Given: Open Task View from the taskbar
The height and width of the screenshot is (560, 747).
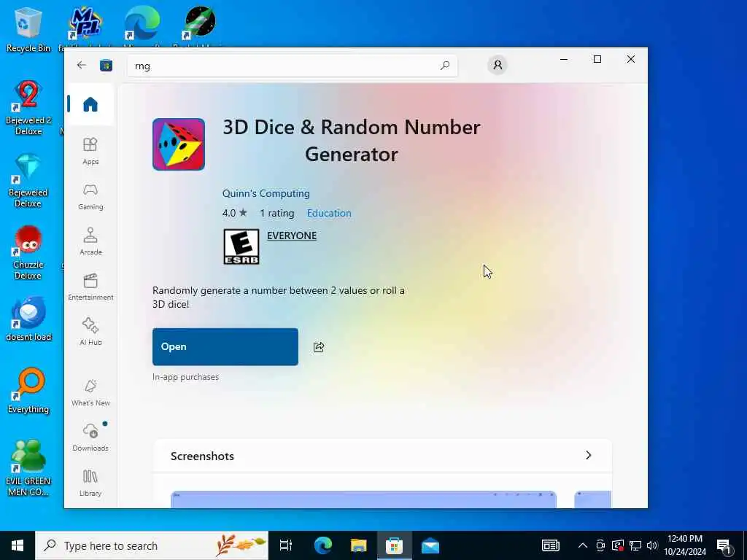Looking at the screenshot, I should coord(286,545).
